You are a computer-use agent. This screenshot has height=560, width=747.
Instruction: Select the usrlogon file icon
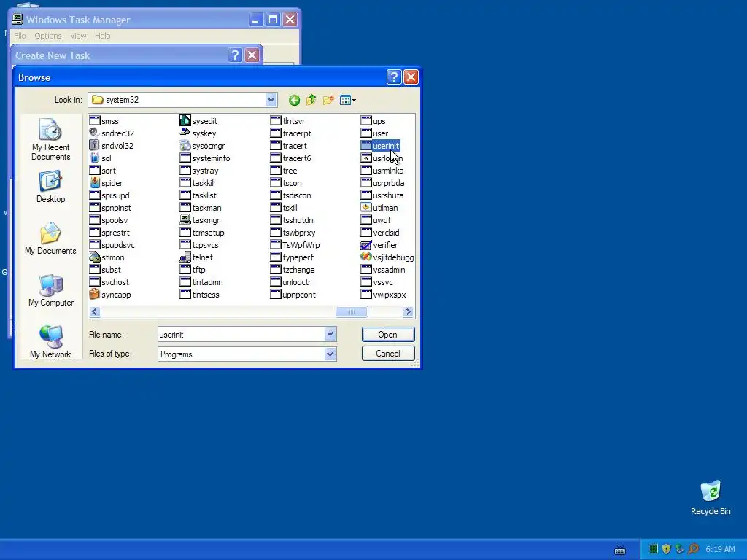tap(366, 158)
